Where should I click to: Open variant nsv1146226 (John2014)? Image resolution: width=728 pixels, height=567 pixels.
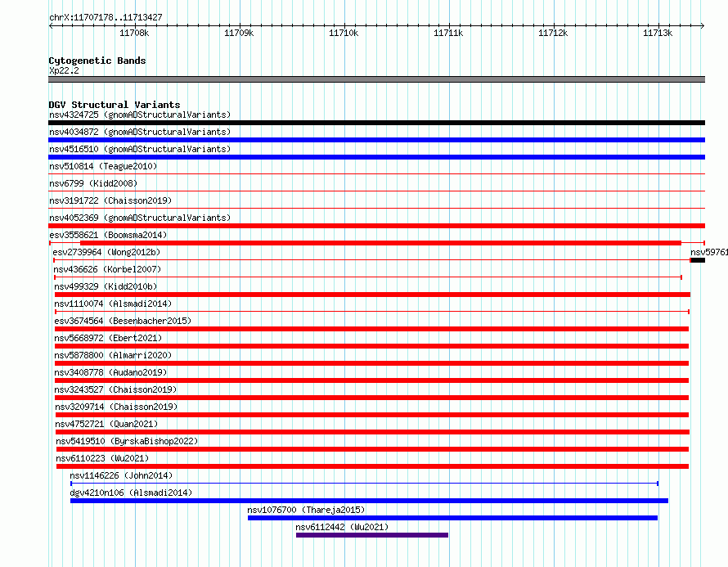point(121,475)
